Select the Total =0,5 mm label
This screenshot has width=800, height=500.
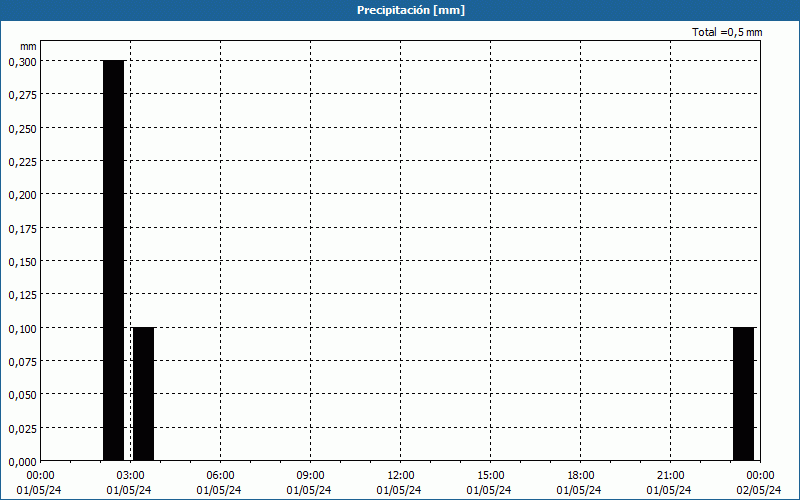tap(727, 32)
